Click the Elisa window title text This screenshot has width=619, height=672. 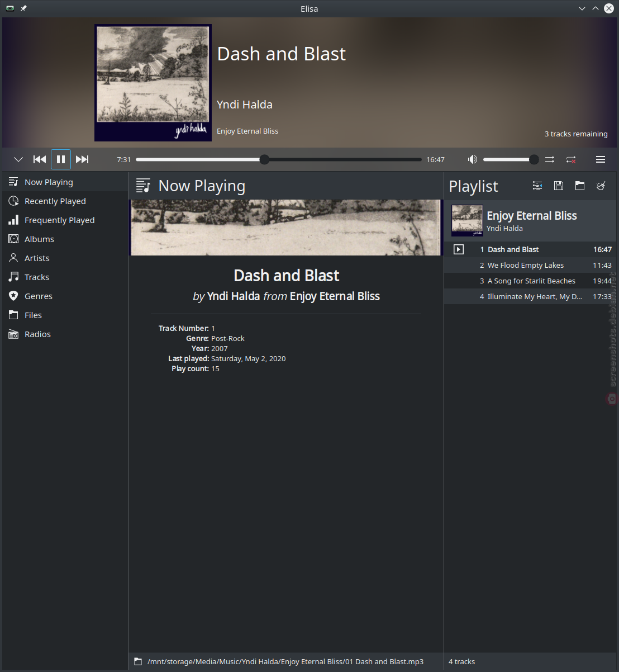(x=309, y=8)
